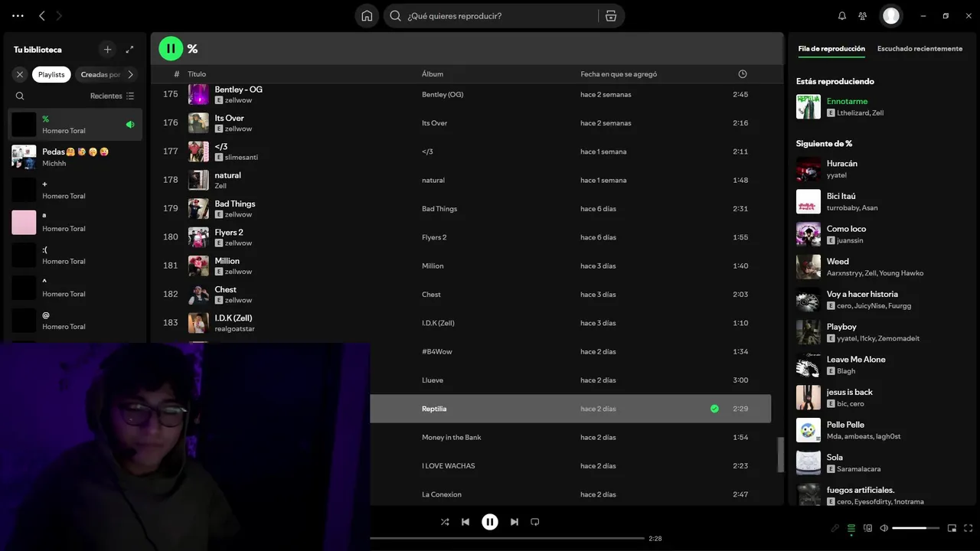980x551 pixels.
Task: Open album link 'I LOVE WACHAS'
Action: 449,466
